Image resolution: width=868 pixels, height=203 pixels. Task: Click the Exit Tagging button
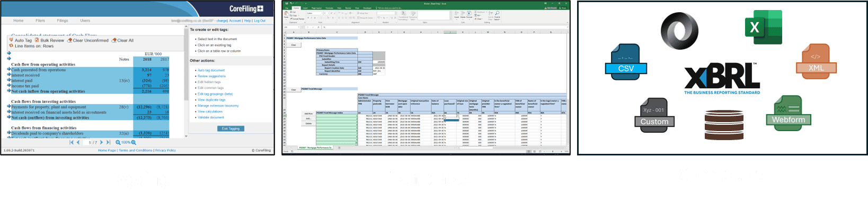pos(231,128)
